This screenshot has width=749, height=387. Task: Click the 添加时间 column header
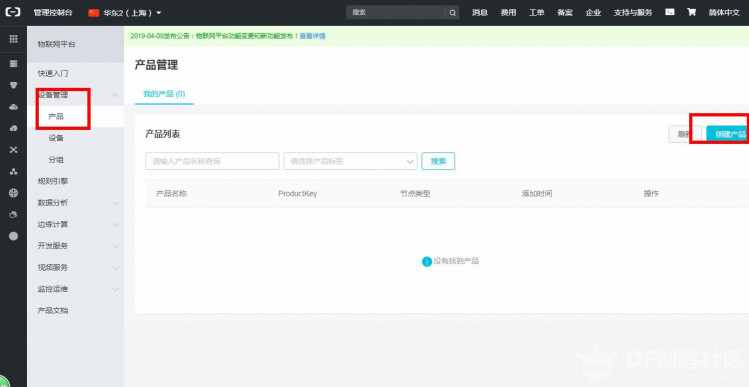pyautogui.click(x=537, y=194)
